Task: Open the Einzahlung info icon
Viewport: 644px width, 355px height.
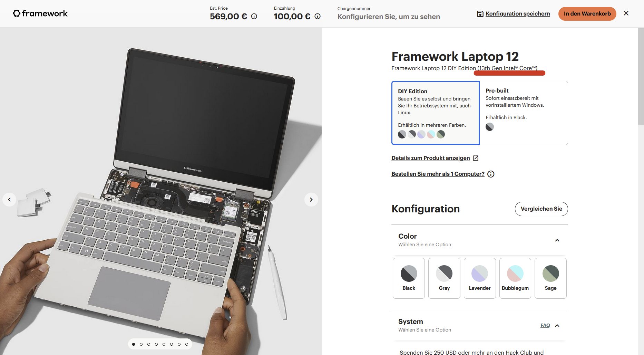Action: [318, 16]
